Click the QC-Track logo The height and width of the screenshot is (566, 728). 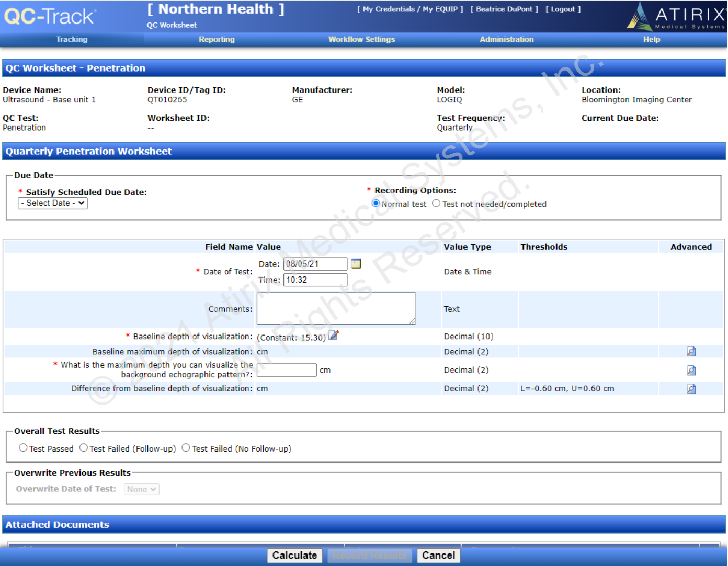coord(50,16)
